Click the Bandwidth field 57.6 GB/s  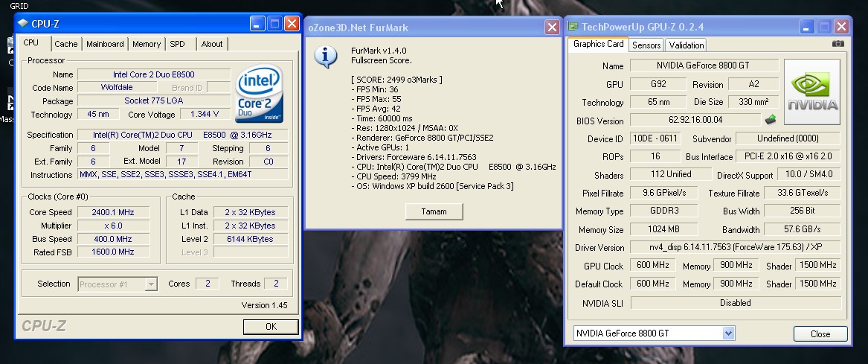[802, 229]
